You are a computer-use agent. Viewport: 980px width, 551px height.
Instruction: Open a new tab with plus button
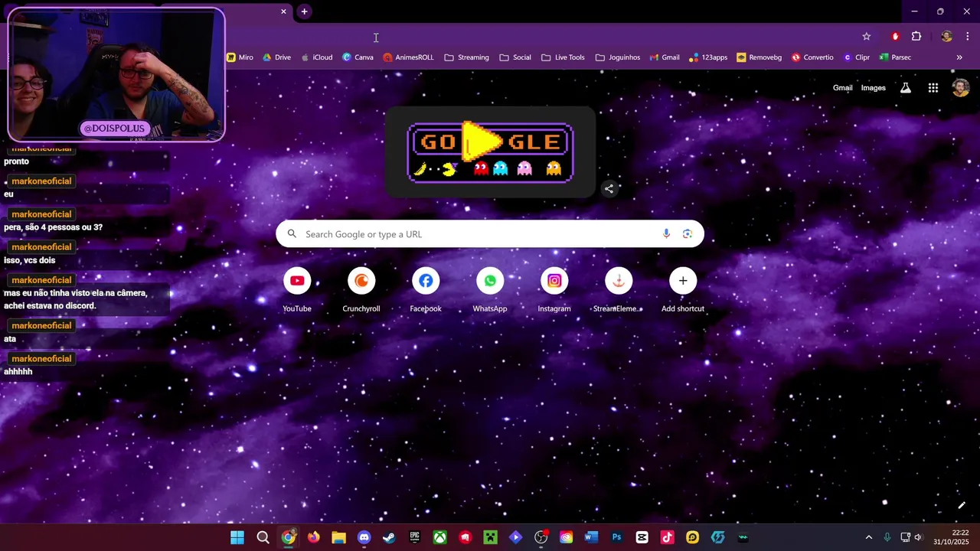tap(304, 11)
